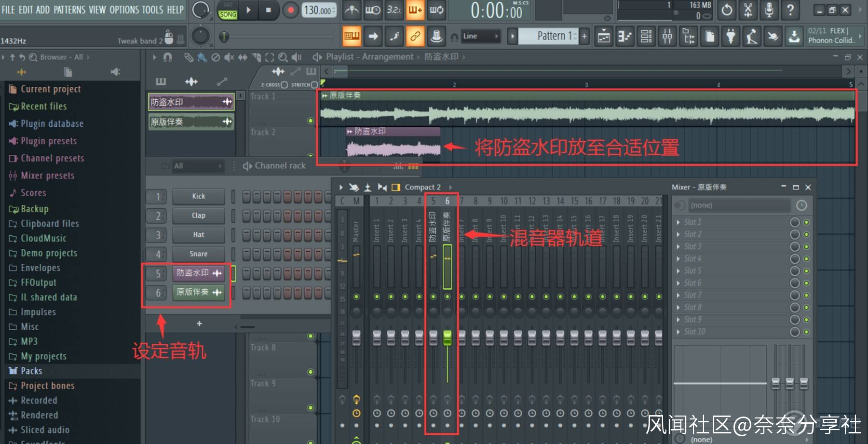Viewport: 868px width, 444px height.
Task: Show the Channel rack via toolbar icon
Action: tap(646, 36)
